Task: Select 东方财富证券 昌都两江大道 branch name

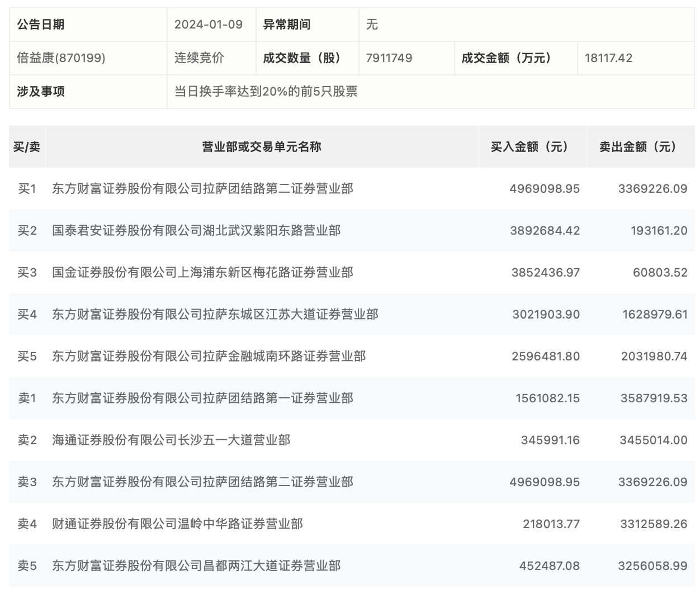Action: pos(196,566)
